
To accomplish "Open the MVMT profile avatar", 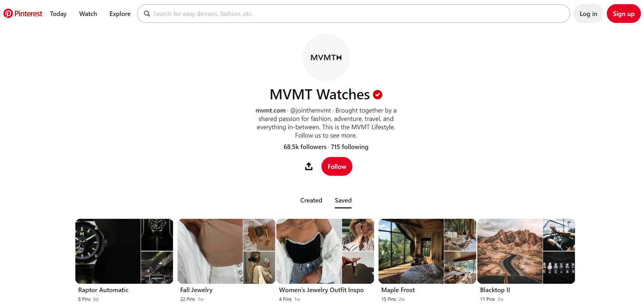I will coord(326,57).
